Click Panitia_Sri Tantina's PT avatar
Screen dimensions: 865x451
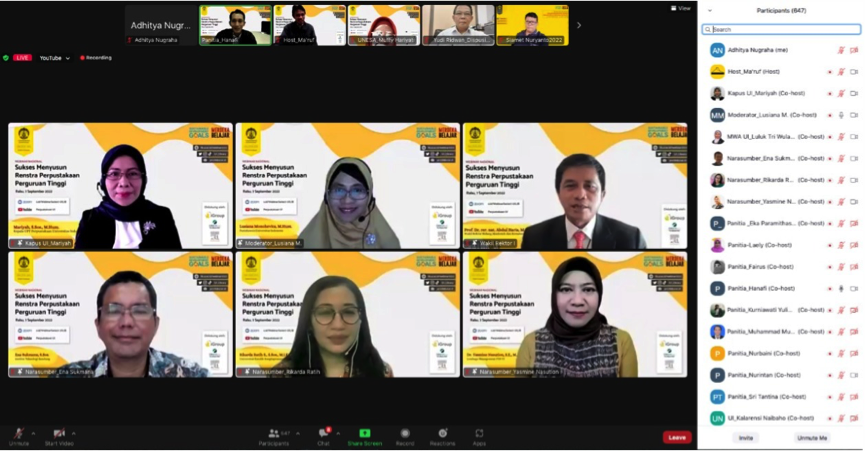717,397
